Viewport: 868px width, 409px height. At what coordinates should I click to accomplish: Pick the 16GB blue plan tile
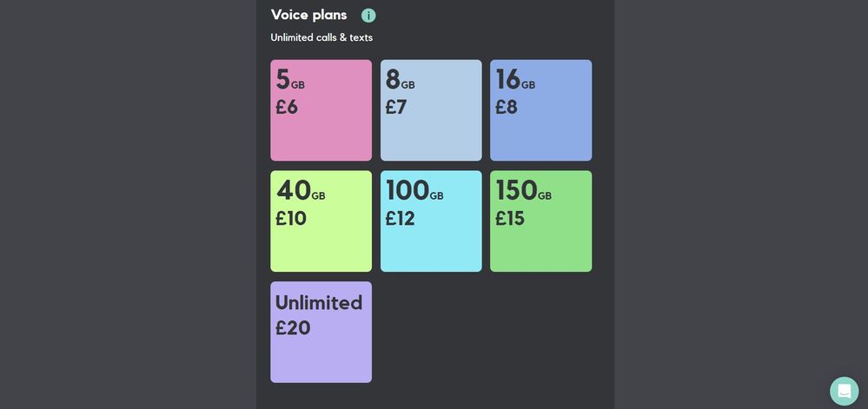540,110
